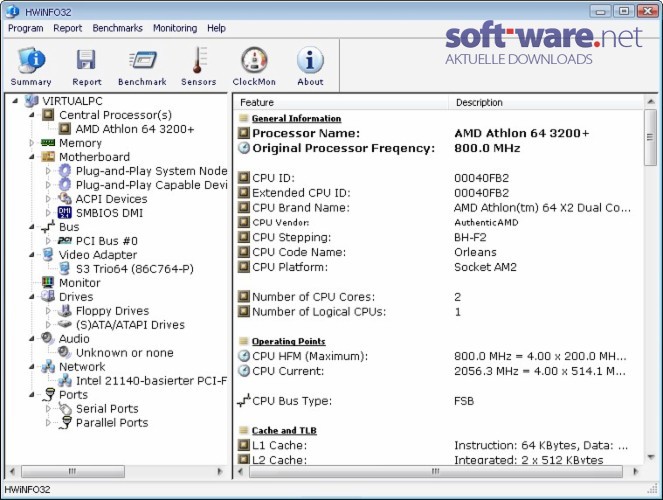Select the CPU Code Name row
Screen dimensions: 663x500
tap(438, 252)
